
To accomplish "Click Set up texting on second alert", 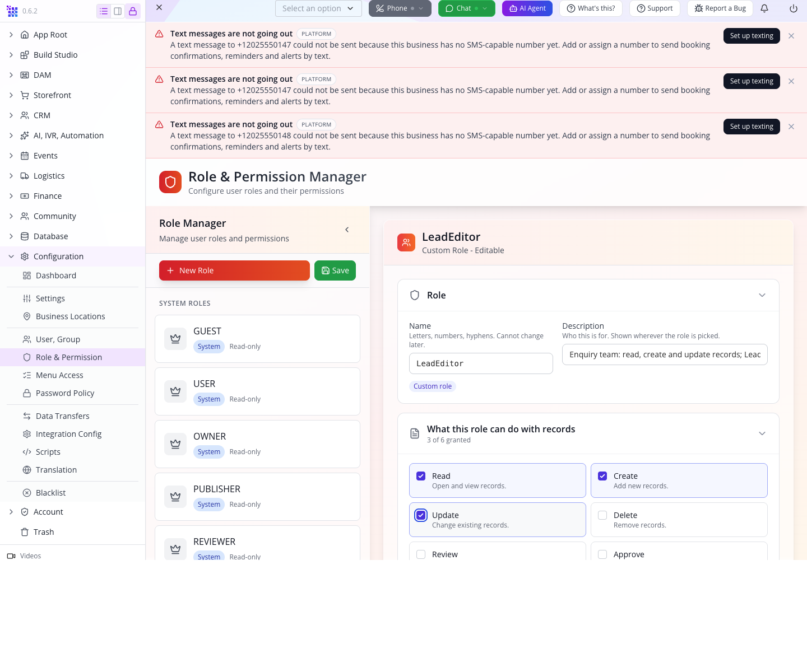I will point(752,81).
